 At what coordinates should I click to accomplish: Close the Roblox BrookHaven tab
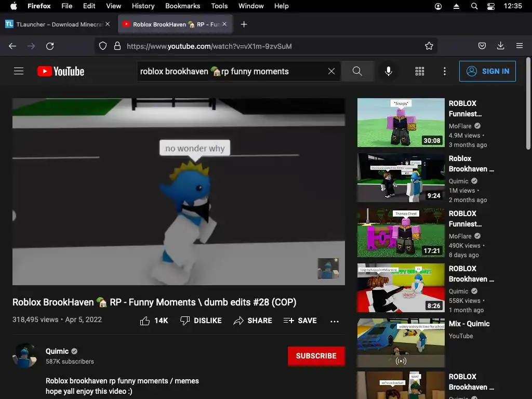(x=224, y=24)
